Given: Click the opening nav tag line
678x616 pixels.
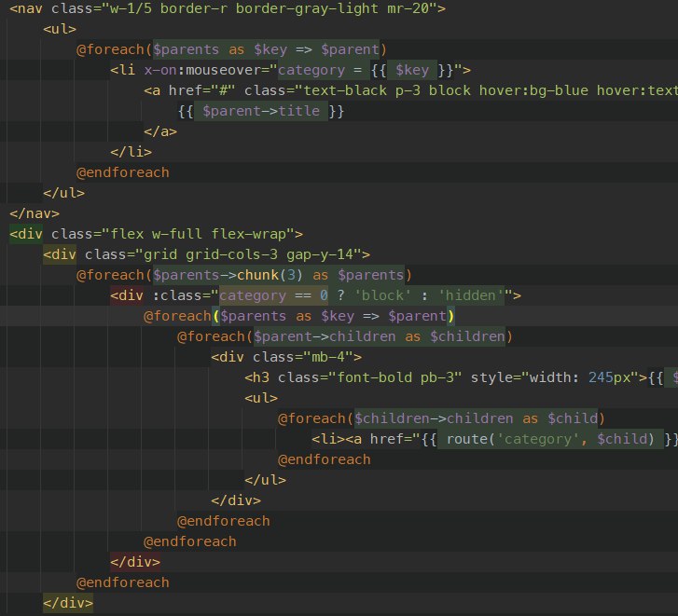Looking at the screenshot, I should pyautogui.click(x=228, y=8).
